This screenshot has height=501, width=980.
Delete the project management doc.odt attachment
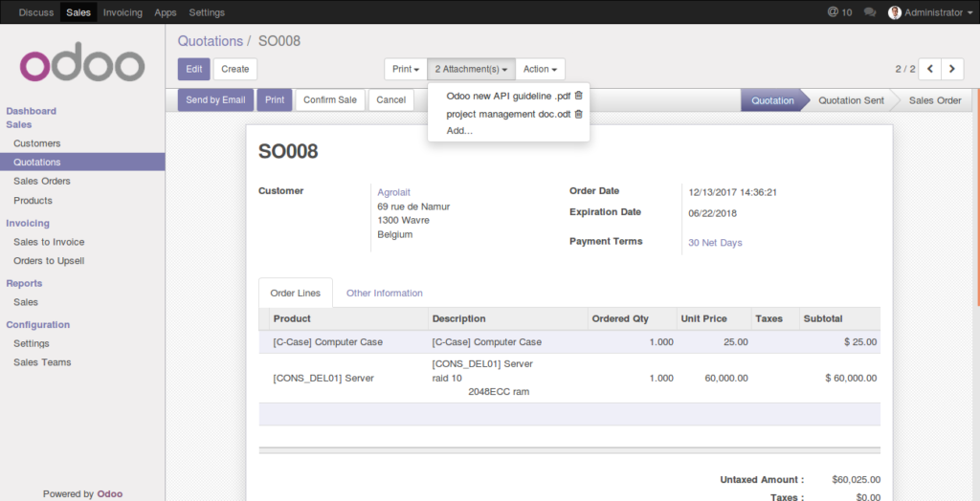[x=578, y=114]
